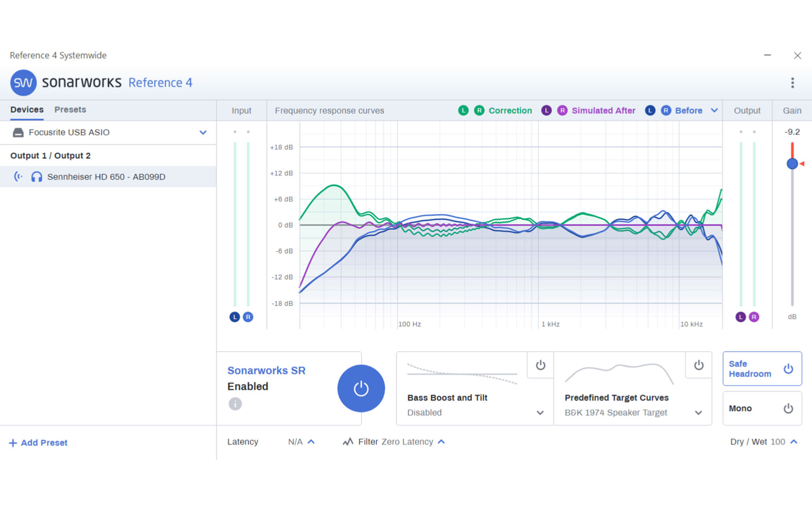Click the Output 1 / Output 2 heading

(x=50, y=156)
